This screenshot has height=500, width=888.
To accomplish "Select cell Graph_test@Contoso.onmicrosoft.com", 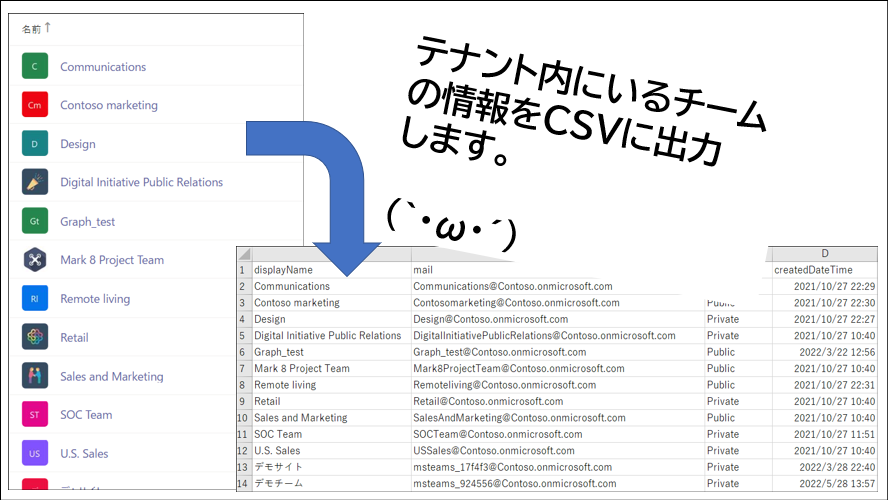I will (x=558, y=352).
